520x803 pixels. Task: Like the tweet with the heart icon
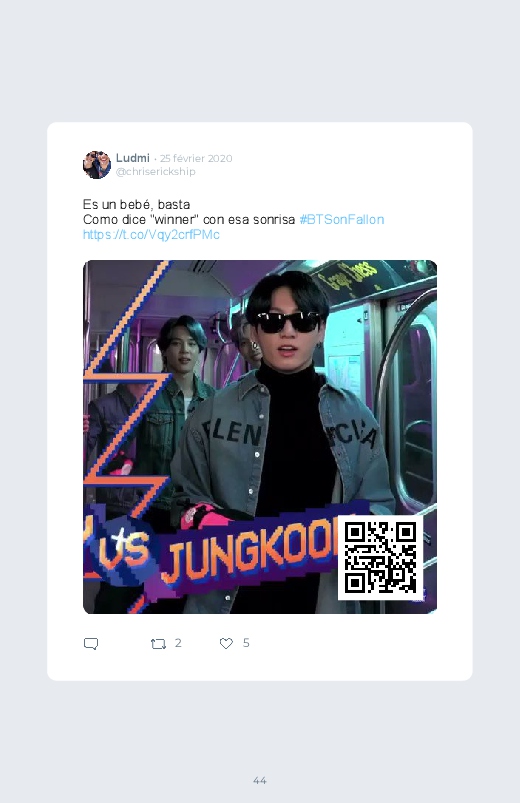tap(226, 643)
